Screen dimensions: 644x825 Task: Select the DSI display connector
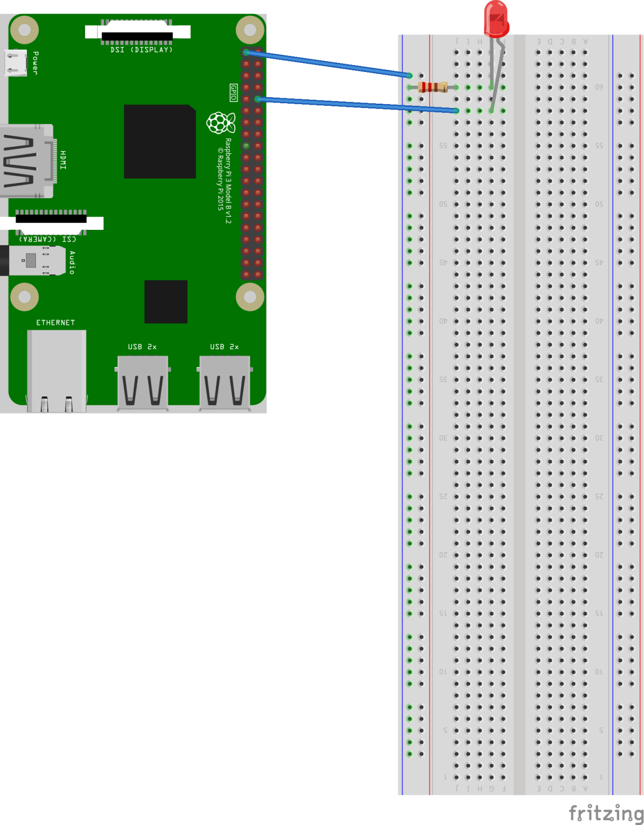click(138, 31)
